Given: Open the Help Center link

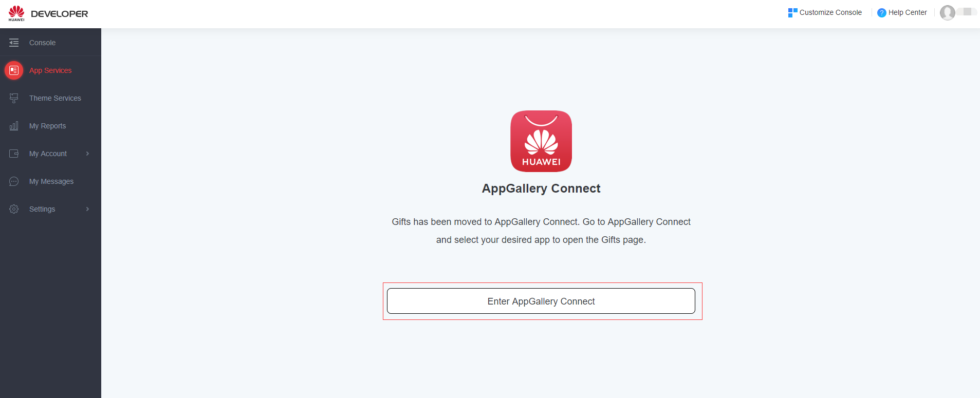Looking at the screenshot, I should [908, 12].
